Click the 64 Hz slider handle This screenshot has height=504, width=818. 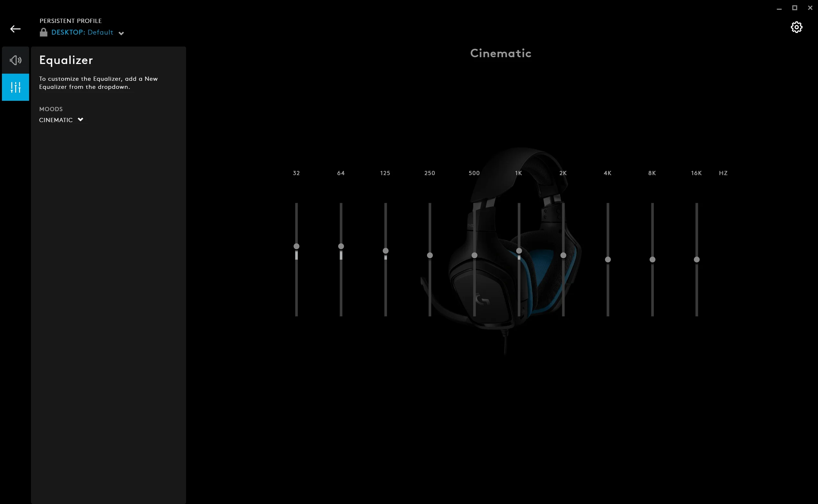pos(341,246)
